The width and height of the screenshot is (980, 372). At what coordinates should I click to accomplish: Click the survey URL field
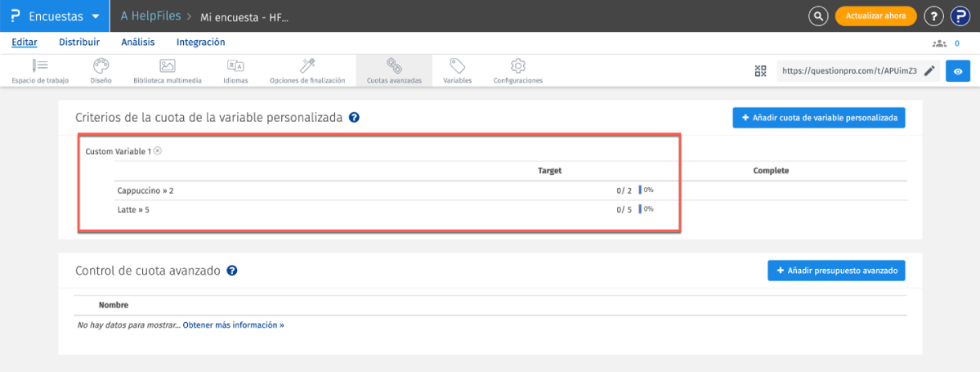pyautogui.click(x=846, y=71)
